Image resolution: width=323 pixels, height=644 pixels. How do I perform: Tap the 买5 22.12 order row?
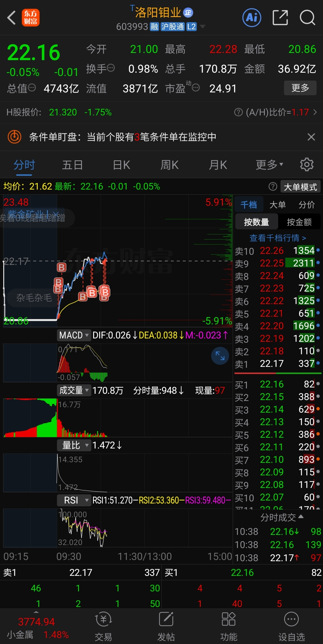(278, 434)
